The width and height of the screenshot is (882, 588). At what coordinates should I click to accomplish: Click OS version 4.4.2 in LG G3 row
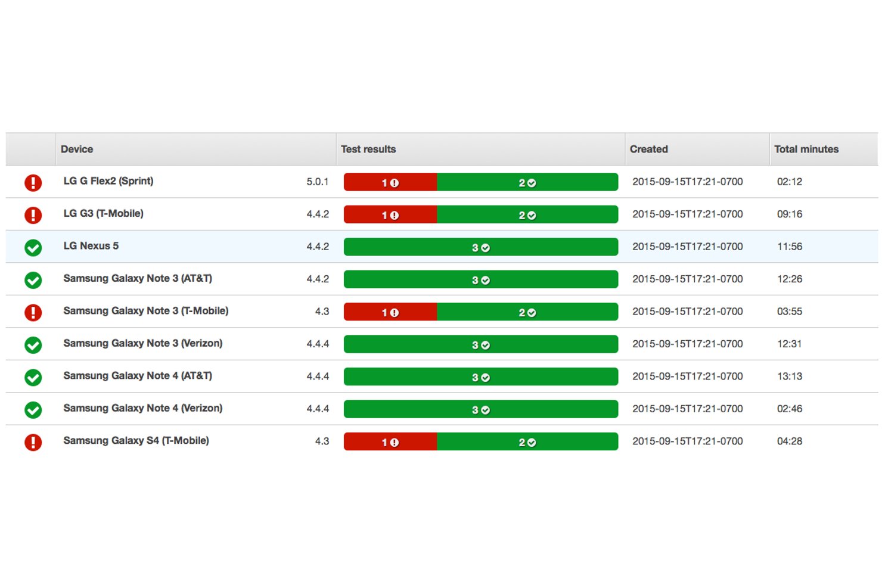[x=318, y=214]
